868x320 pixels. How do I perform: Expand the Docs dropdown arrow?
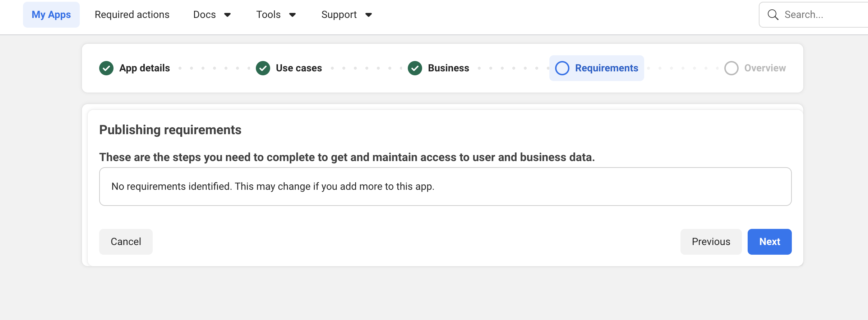(x=227, y=15)
